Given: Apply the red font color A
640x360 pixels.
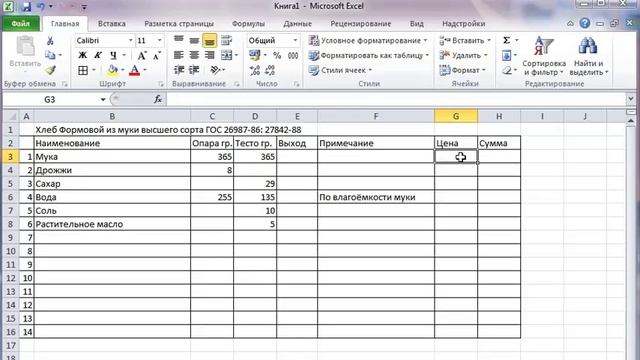Looking at the screenshot, I should 134,70.
